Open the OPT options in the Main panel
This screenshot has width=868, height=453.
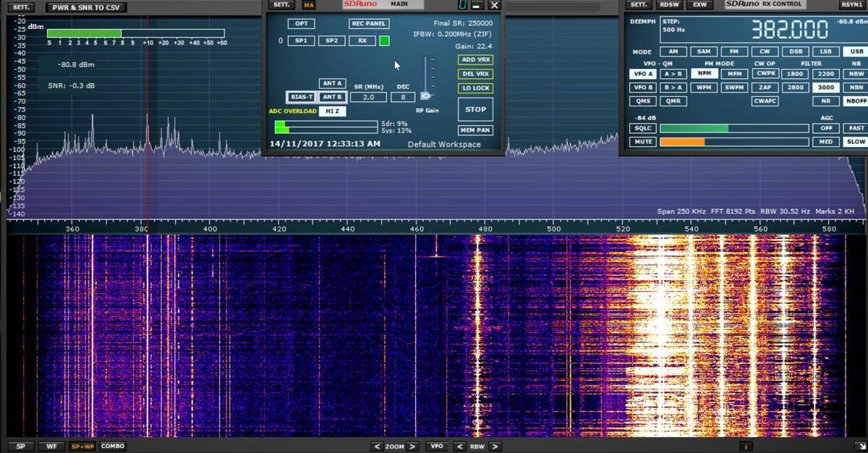point(301,24)
